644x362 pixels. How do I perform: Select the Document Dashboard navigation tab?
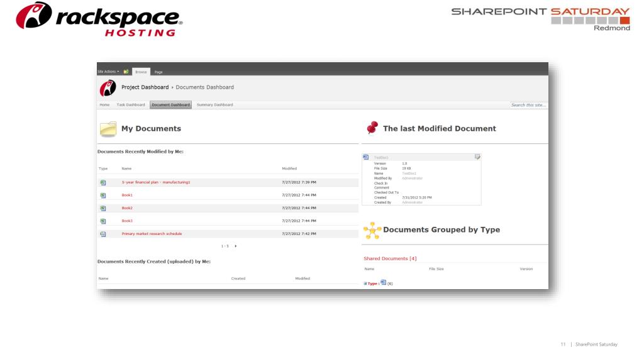(170, 105)
